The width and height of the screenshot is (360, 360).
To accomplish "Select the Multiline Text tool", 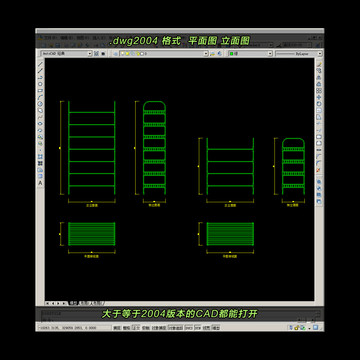I will [x=41, y=183].
